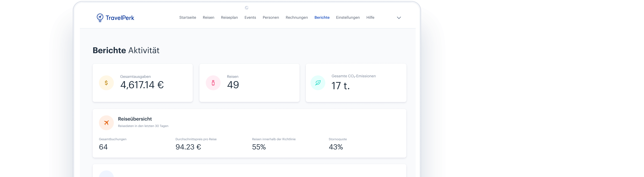The width and height of the screenshot is (644, 177).
Task: Click the Stornoquote label
Action: click(x=337, y=139)
